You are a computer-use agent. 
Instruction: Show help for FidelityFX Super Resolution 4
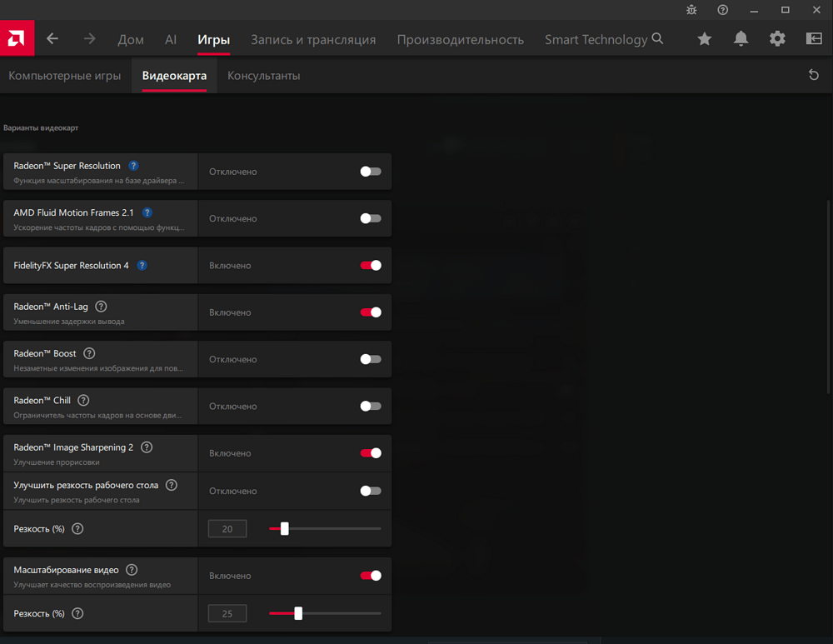click(142, 265)
